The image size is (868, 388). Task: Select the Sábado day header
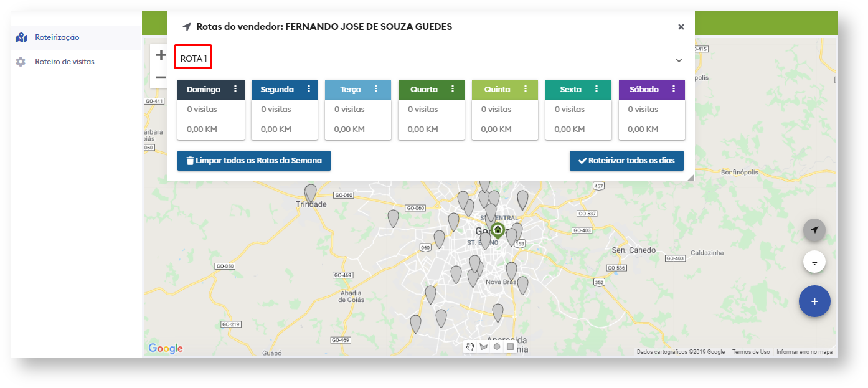[652, 89]
